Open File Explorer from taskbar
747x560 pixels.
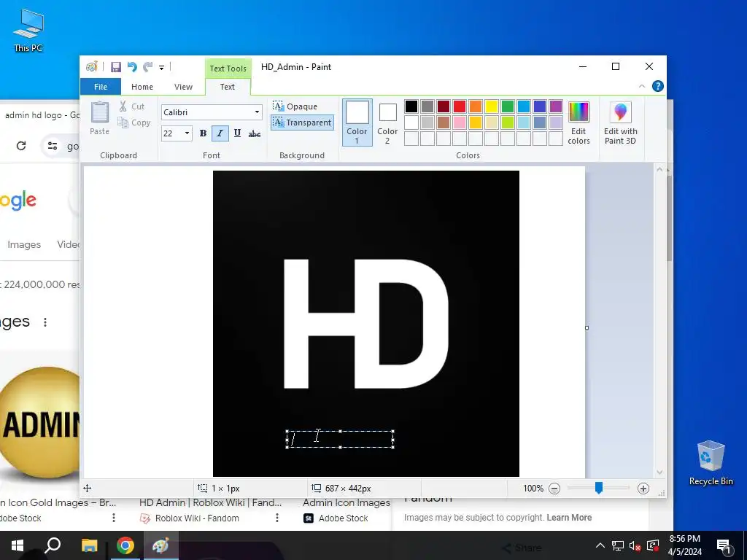[89, 545]
